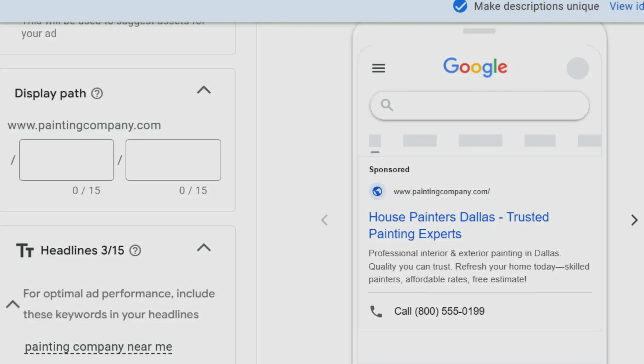Viewport: 644px width, 364px height.
Task: Open the Headlines help question-mark icon
Action: tap(135, 250)
